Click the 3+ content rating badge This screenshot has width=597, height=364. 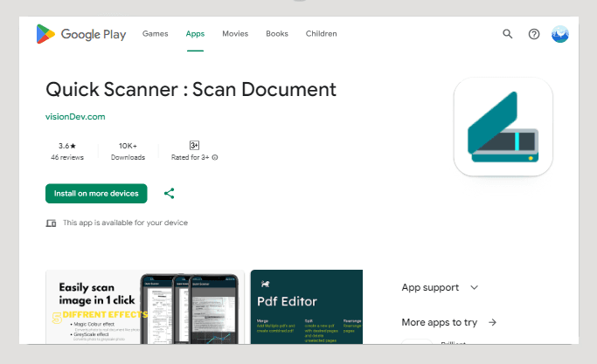click(x=194, y=145)
